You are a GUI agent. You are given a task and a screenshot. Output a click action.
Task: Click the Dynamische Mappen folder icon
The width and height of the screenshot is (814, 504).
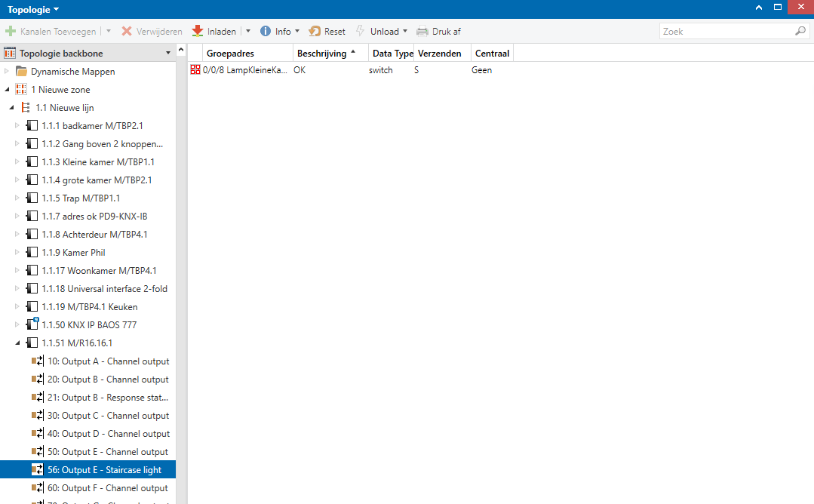click(22, 72)
